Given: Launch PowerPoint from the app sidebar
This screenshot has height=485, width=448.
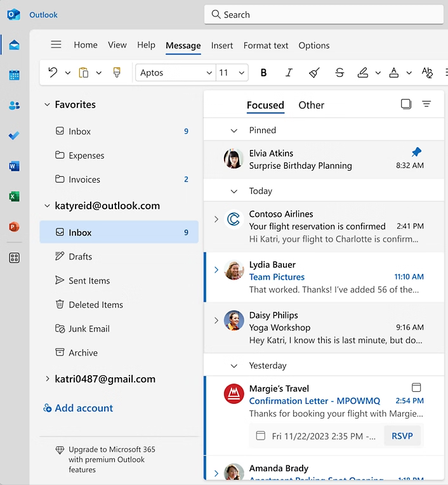Looking at the screenshot, I should point(14,227).
